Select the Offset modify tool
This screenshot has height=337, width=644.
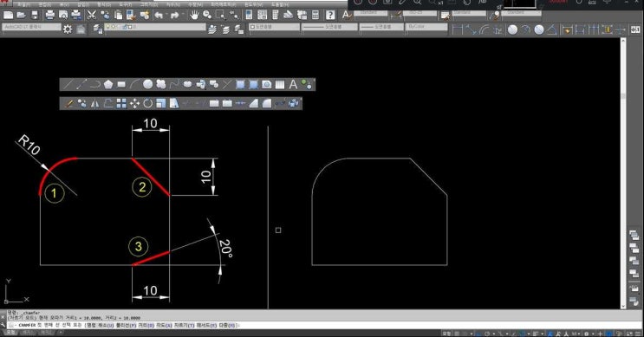(108, 103)
